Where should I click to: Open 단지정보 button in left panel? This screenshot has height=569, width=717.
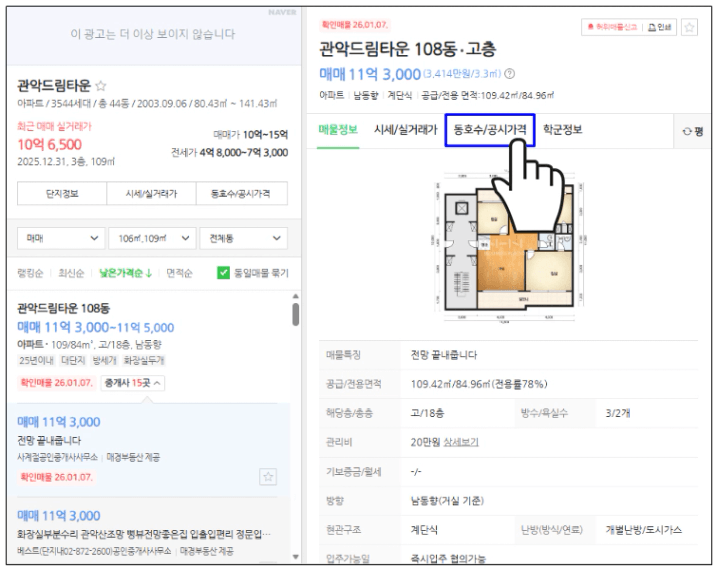pos(62,193)
